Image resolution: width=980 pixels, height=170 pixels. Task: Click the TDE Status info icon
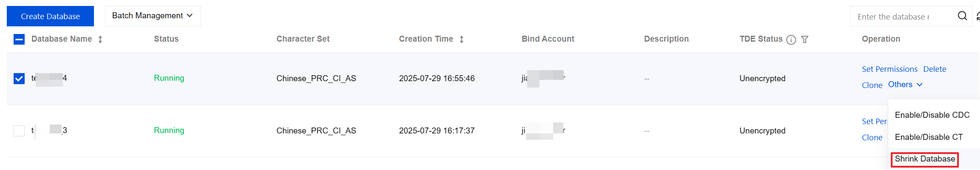(x=791, y=40)
